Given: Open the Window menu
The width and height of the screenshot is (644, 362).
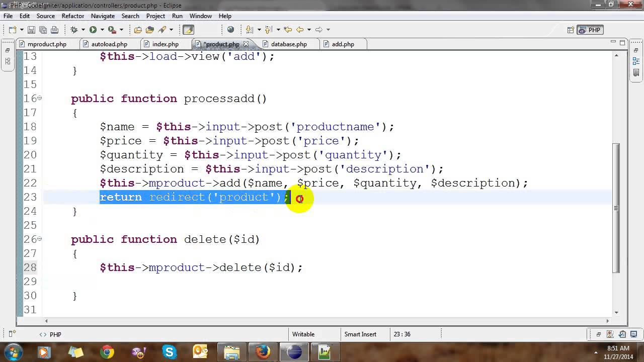Looking at the screenshot, I should point(201,16).
